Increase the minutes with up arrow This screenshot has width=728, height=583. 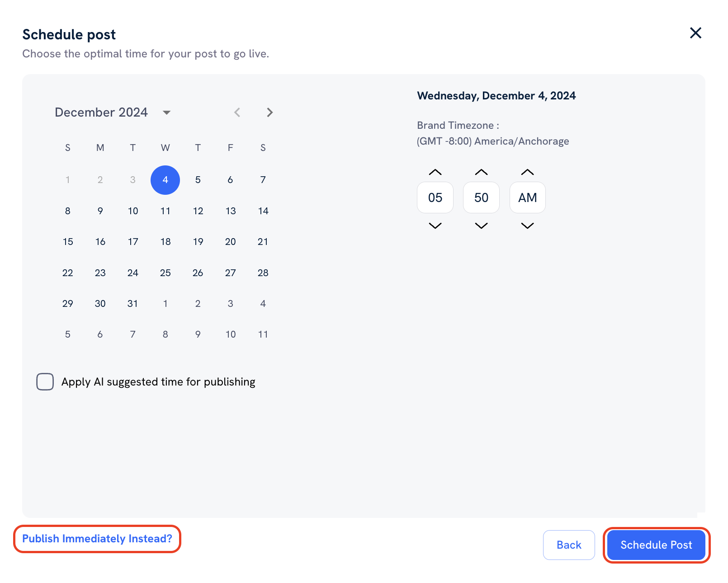pos(481,172)
